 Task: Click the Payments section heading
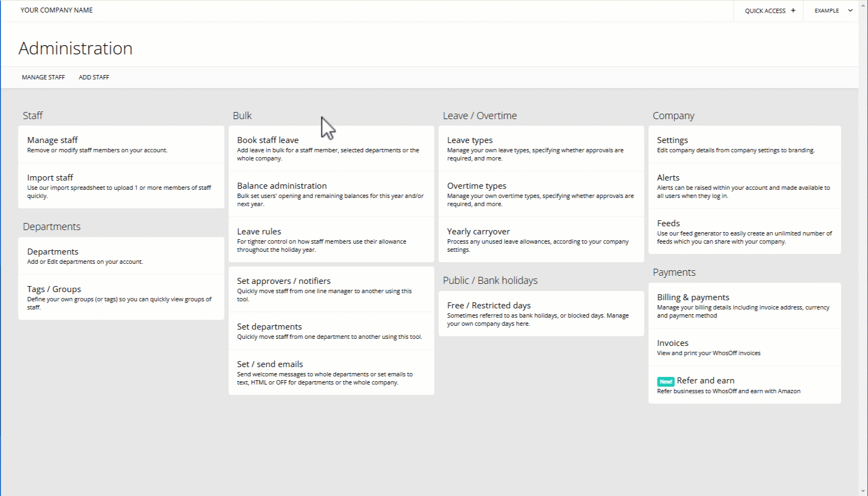(674, 272)
